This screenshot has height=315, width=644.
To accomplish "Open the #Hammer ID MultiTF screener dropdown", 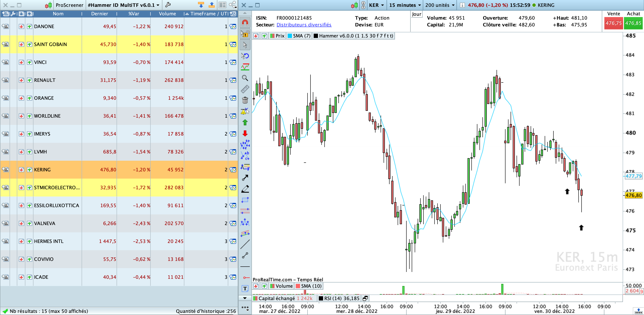I will pos(124,5).
